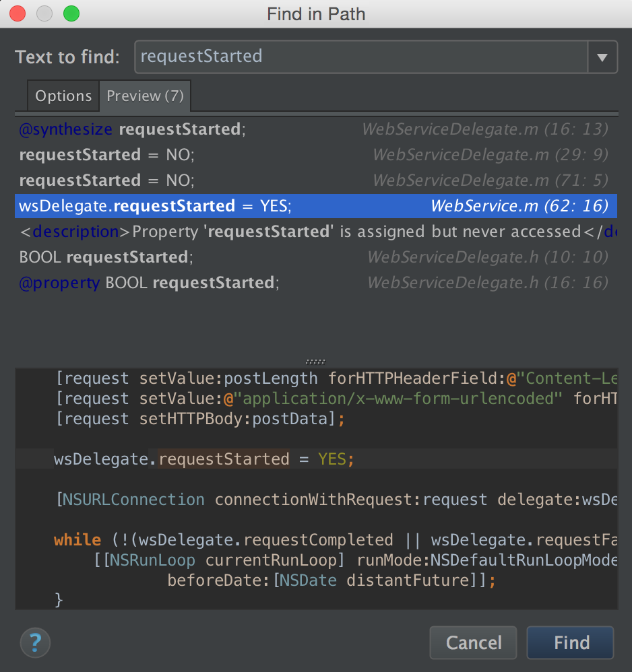This screenshot has height=672, width=632.
Task: Select the "@property BOOL requestStarted;" result
Action: pyautogui.click(x=147, y=282)
